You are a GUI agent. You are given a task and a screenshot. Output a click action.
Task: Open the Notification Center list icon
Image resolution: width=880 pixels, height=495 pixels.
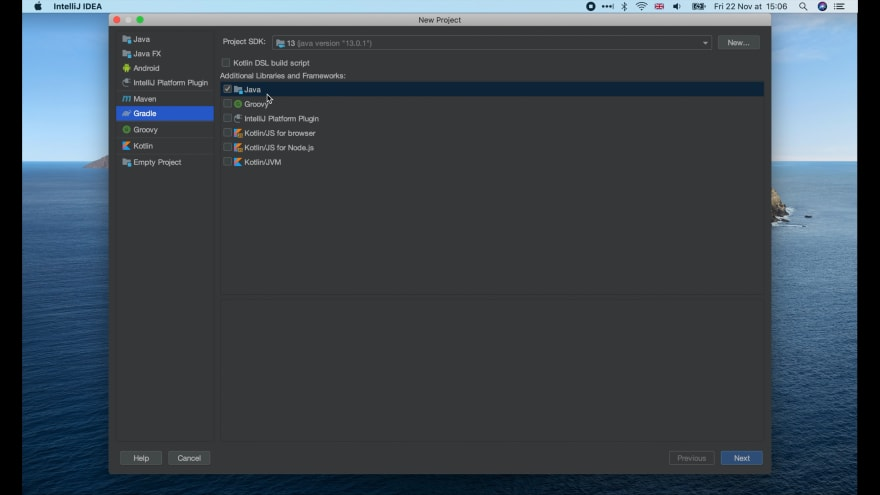coord(840,6)
